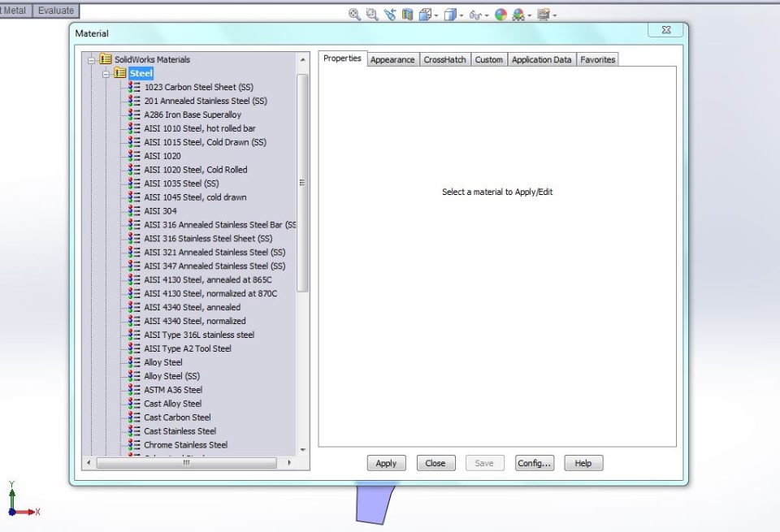Click the Close button at dialog bottom
This screenshot has width=780, height=532.
click(x=435, y=463)
